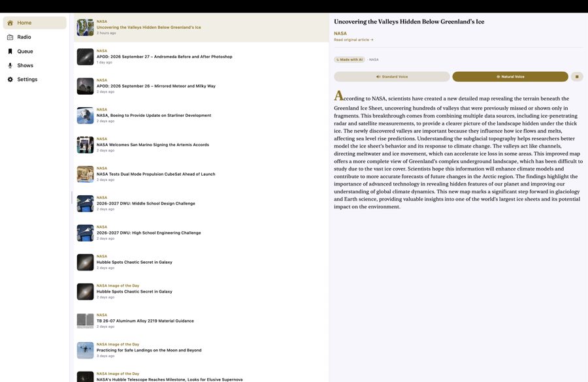Click the Shows microphone icon

click(x=10, y=65)
